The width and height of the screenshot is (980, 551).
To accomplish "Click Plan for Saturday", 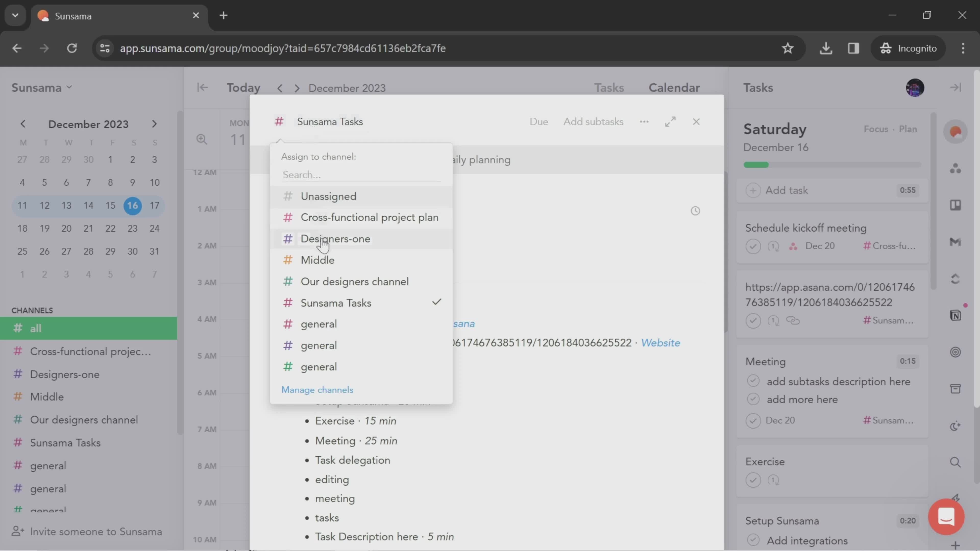I will pyautogui.click(x=908, y=129).
